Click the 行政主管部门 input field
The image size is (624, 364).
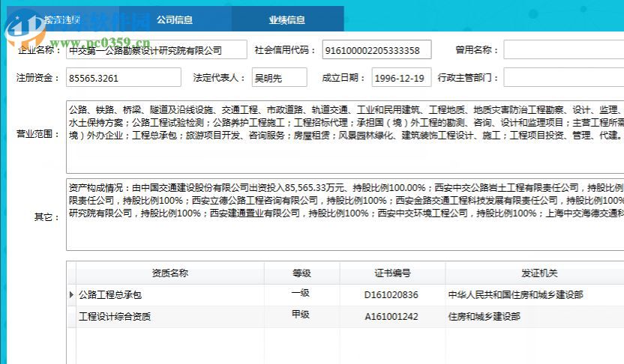(563, 77)
